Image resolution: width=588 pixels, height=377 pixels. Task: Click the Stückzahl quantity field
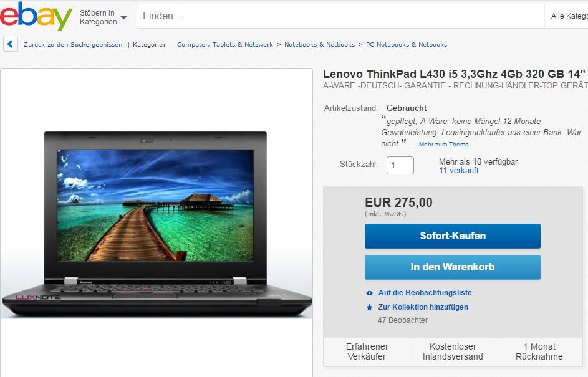(x=400, y=165)
